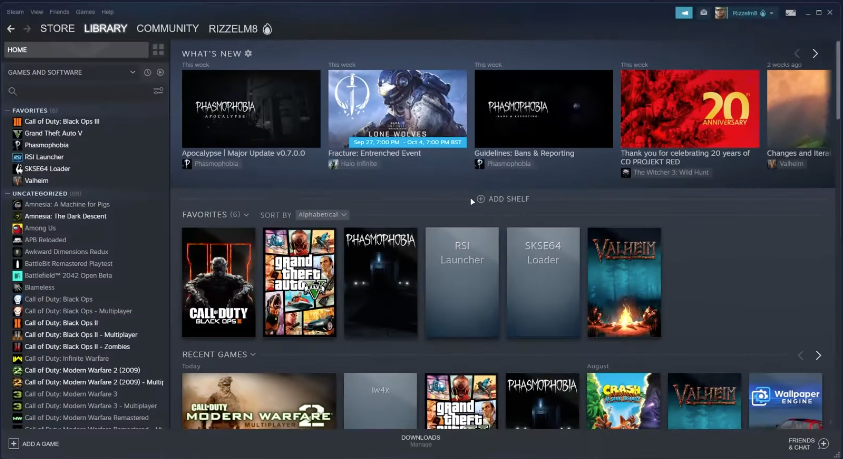Image resolution: width=843 pixels, height=459 pixels.
Task: Open SKSE64 Loader tile in Favorites shelf
Action: point(543,282)
